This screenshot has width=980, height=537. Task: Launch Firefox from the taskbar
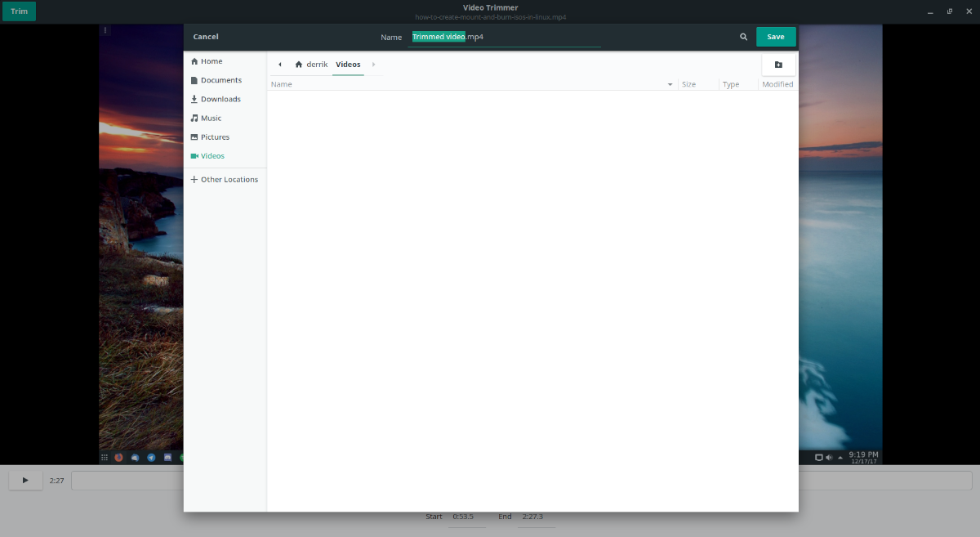click(118, 457)
